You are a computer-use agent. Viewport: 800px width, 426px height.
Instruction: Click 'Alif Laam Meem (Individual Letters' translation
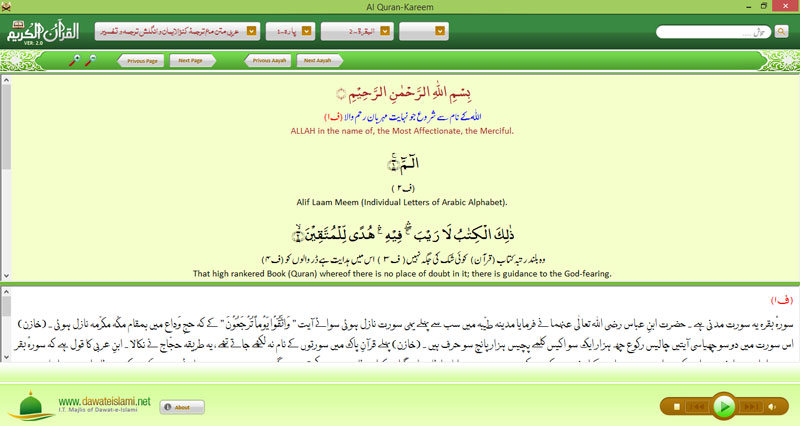(402, 203)
